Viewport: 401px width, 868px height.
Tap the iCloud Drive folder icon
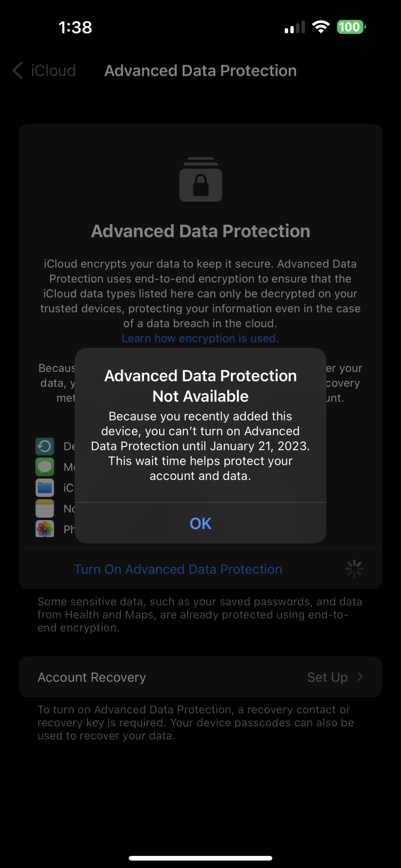pos(45,488)
